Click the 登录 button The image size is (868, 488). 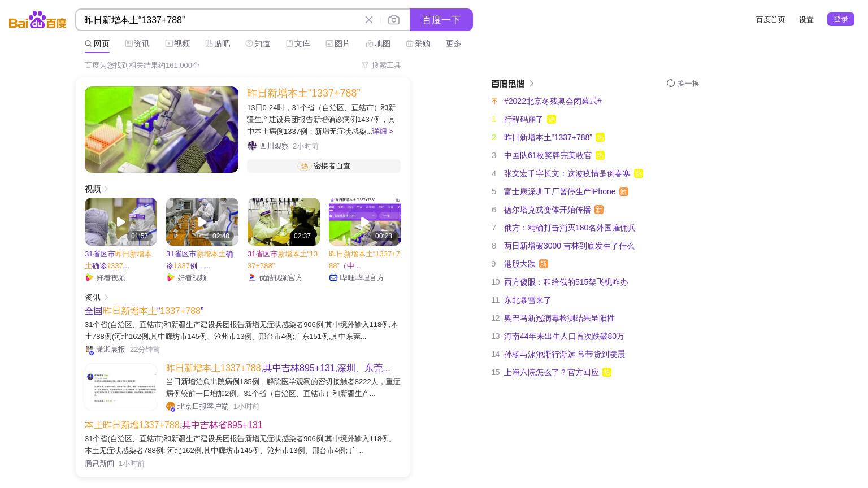point(841,19)
